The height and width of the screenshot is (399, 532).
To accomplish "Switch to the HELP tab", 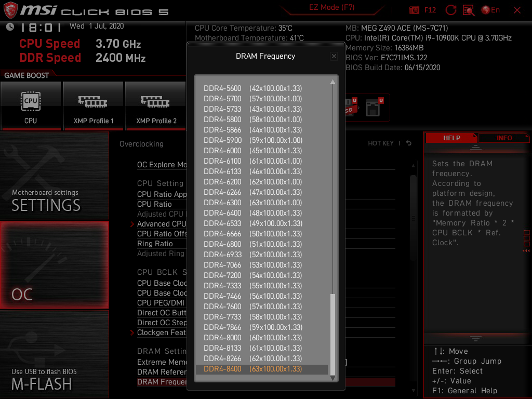I will pyautogui.click(x=451, y=138).
